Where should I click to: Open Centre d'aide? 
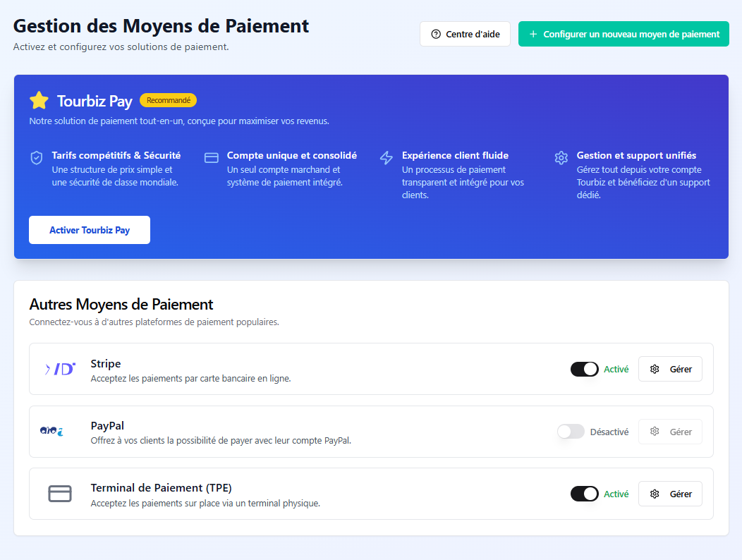tap(465, 34)
